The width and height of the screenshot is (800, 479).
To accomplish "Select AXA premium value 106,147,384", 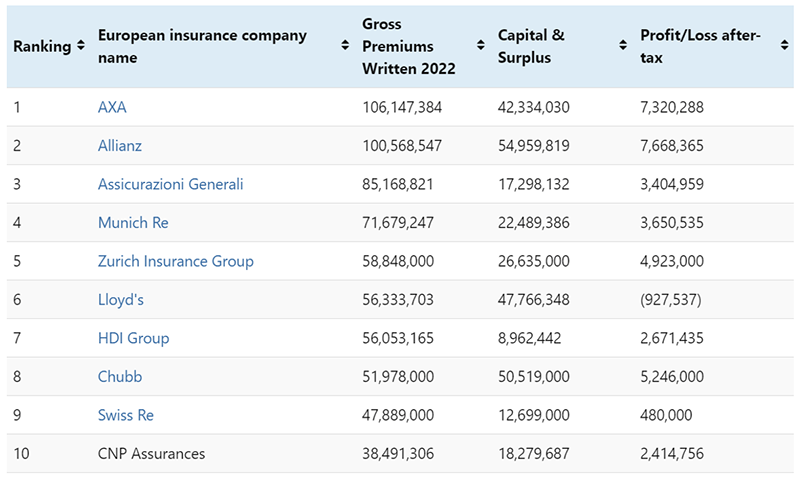I will pos(402,107).
